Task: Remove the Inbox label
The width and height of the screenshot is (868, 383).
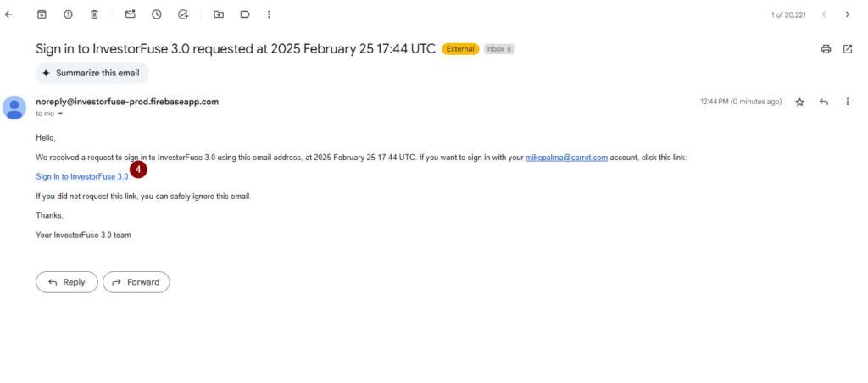Action: (509, 49)
